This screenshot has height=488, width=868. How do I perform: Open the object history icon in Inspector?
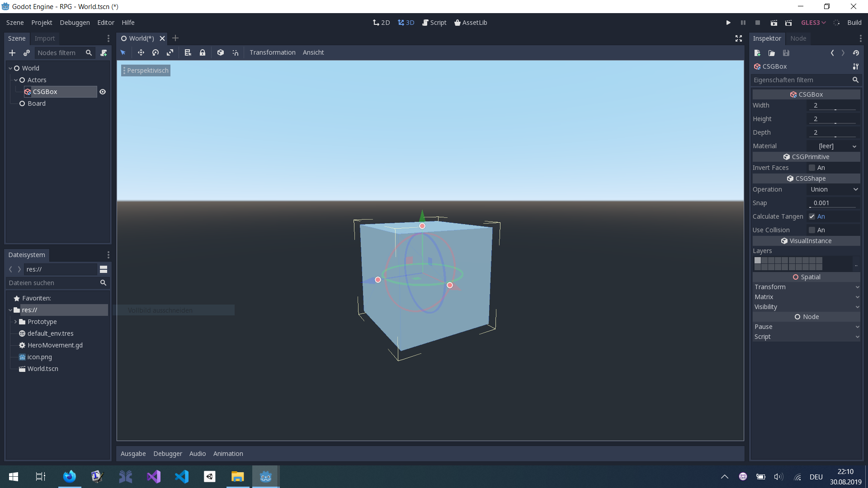click(856, 53)
